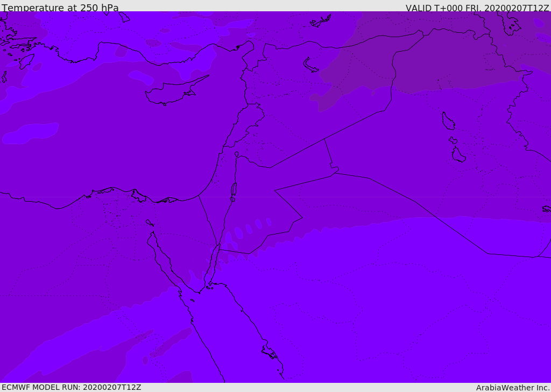Click the Lebanon country outline
Viewport: 551px width, 392px height.
[x=245, y=125]
